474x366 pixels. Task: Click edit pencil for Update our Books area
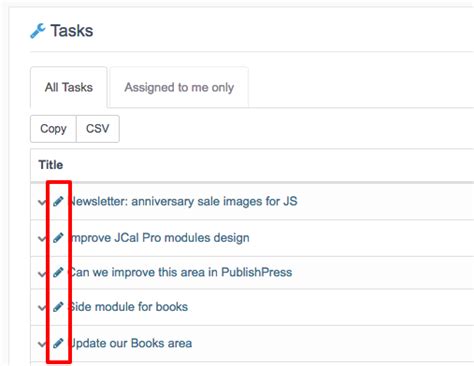58,343
